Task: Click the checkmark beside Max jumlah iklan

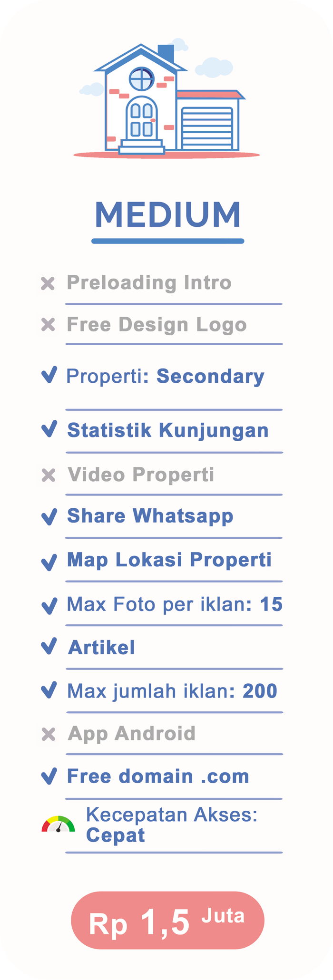Action: (49, 690)
